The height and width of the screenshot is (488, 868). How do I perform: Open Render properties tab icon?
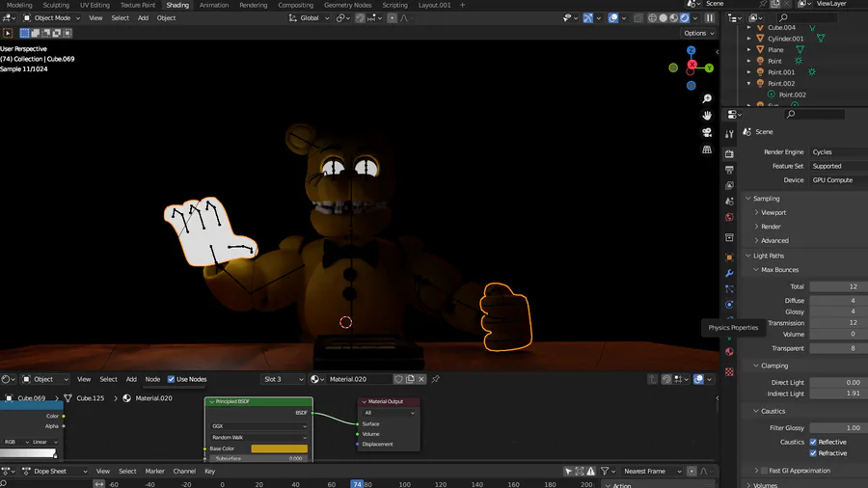tap(730, 153)
